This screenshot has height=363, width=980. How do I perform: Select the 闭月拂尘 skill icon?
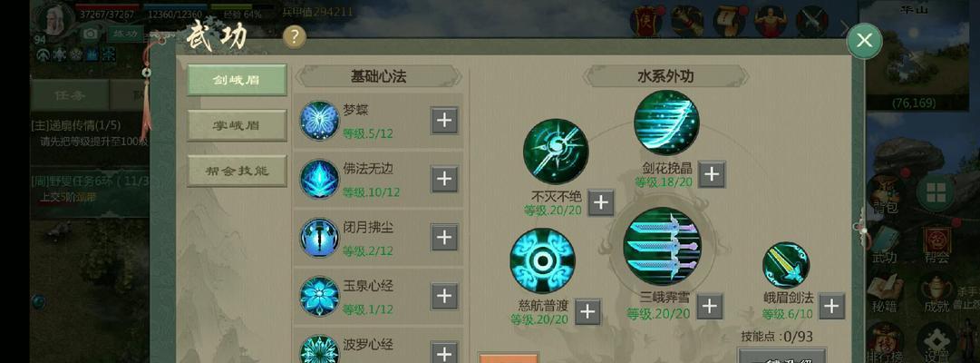point(319,237)
